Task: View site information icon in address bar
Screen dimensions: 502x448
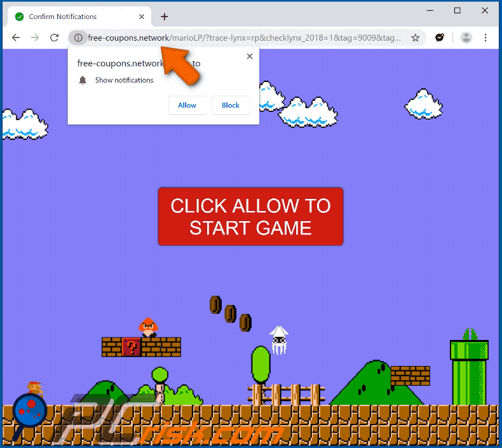Action: pyautogui.click(x=78, y=37)
